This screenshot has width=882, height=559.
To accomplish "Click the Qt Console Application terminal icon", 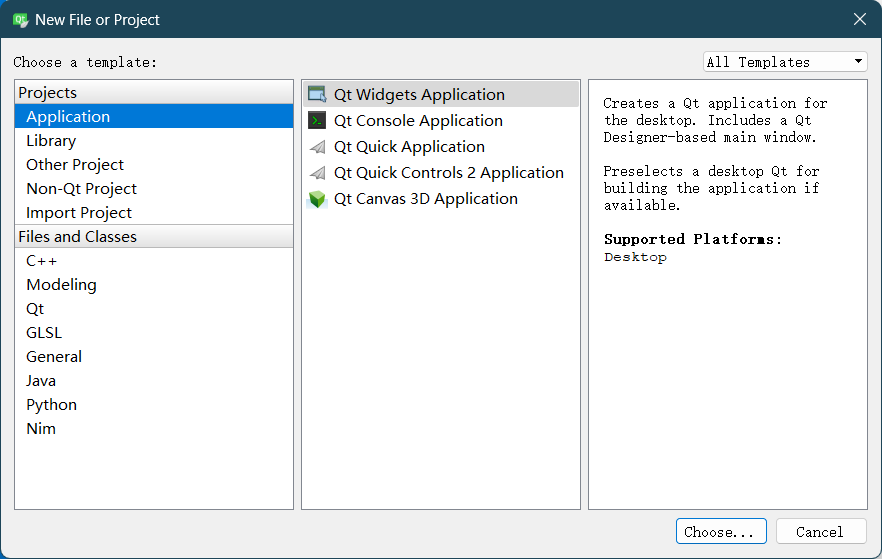I will (x=317, y=120).
